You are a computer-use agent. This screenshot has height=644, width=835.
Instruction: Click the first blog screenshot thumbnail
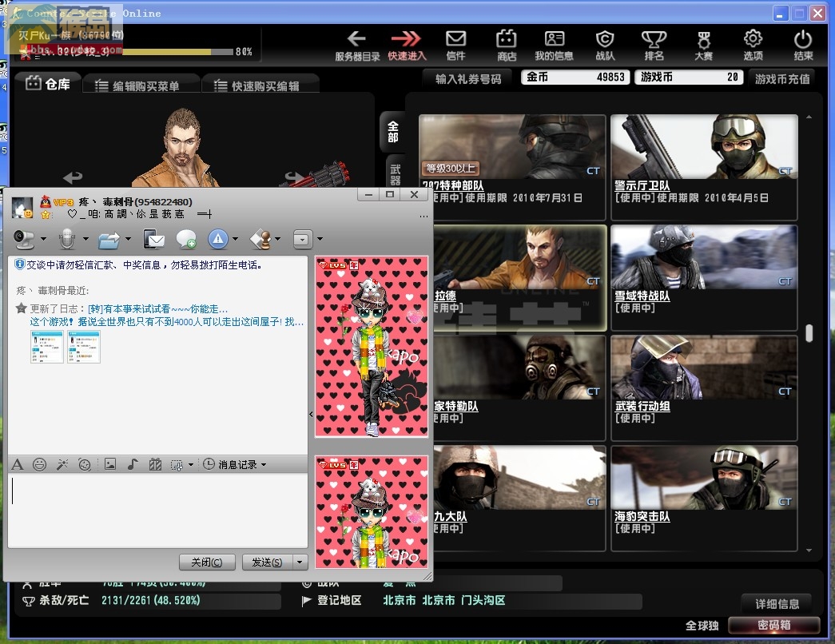tap(47, 347)
